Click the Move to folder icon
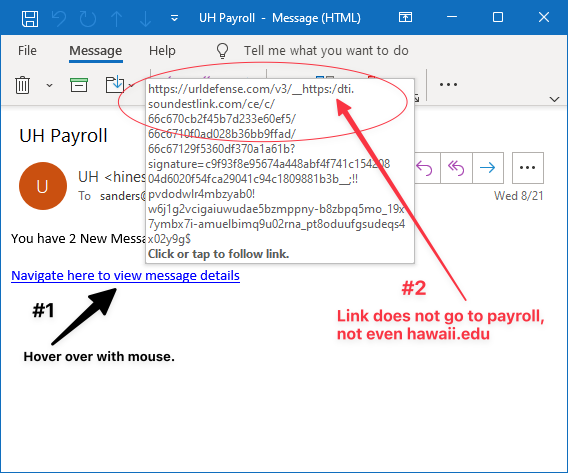Screen dimensions: 568x473 click(115, 84)
